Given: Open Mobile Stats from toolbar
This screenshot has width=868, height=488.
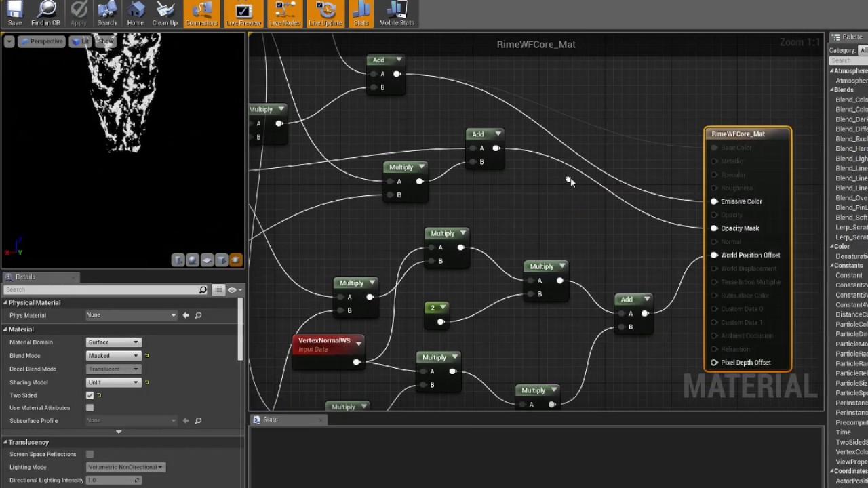Looking at the screenshot, I should coord(397,14).
